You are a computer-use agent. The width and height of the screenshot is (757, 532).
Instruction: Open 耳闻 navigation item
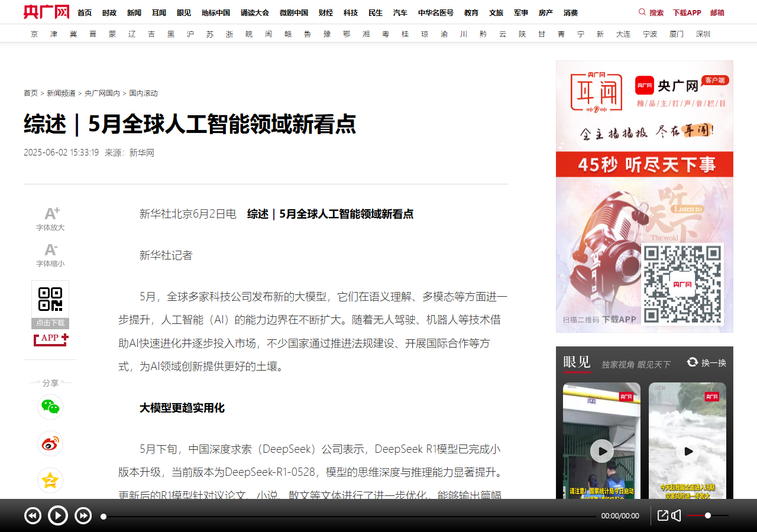coord(159,12)
